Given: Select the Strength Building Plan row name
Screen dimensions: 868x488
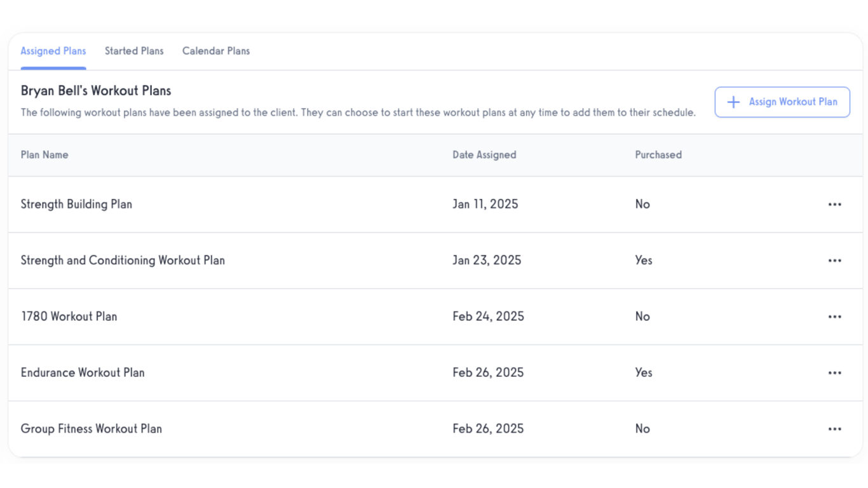Looking at the screenshot, I should [x=76, y=205].
